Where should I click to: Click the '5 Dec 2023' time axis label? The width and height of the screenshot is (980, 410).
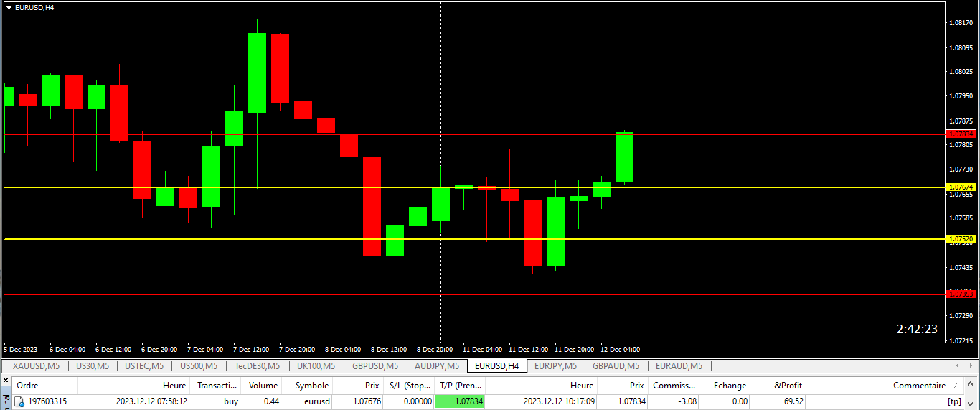[22, 350]
